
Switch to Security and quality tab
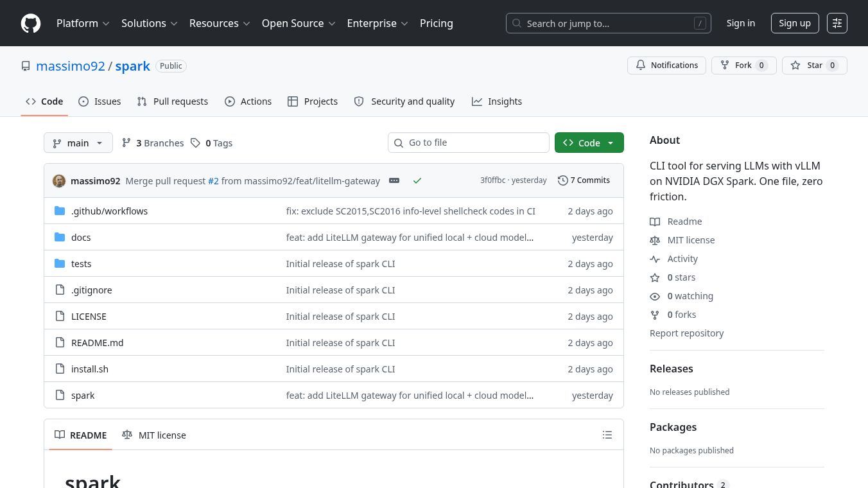(x=404, y=101)
